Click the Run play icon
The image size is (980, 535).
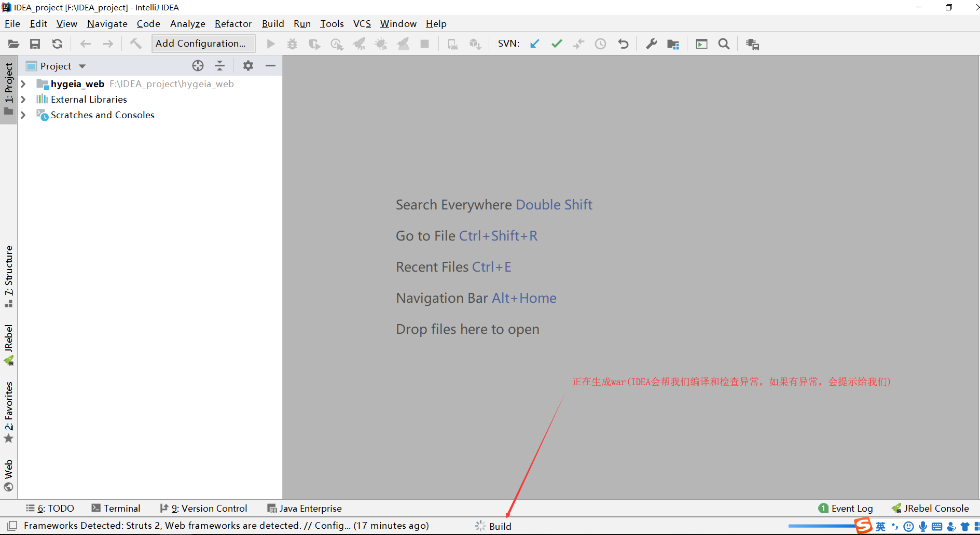coord(271,44)
